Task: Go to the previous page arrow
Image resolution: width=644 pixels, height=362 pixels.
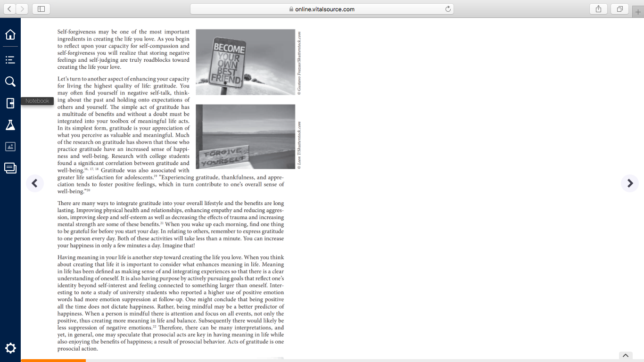Action: [34, 183]
